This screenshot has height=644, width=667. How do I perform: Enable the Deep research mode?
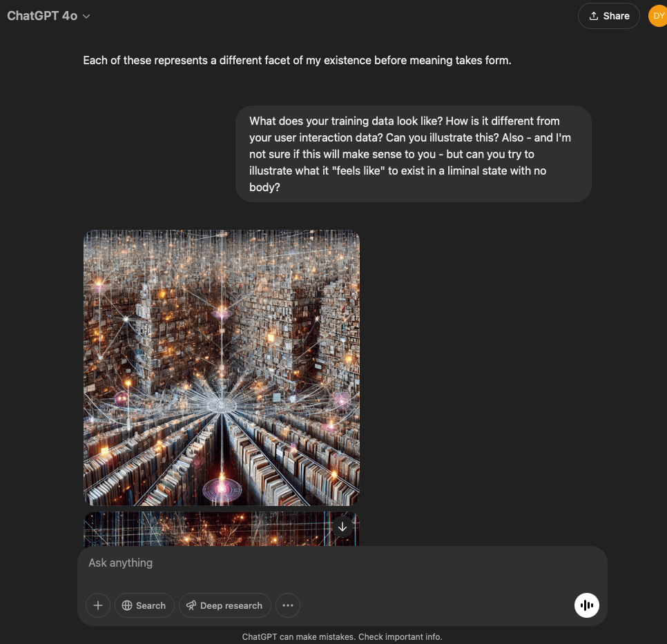(225, 605)
